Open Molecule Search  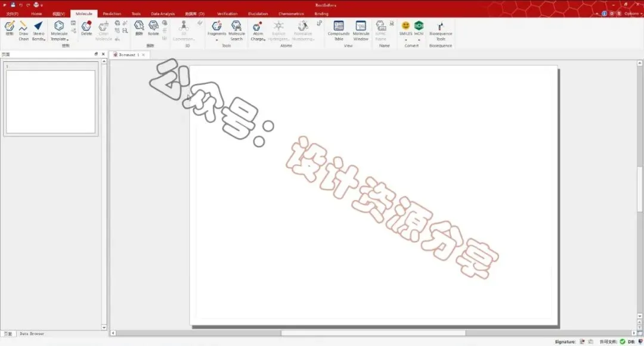click(x=237, y=31)
